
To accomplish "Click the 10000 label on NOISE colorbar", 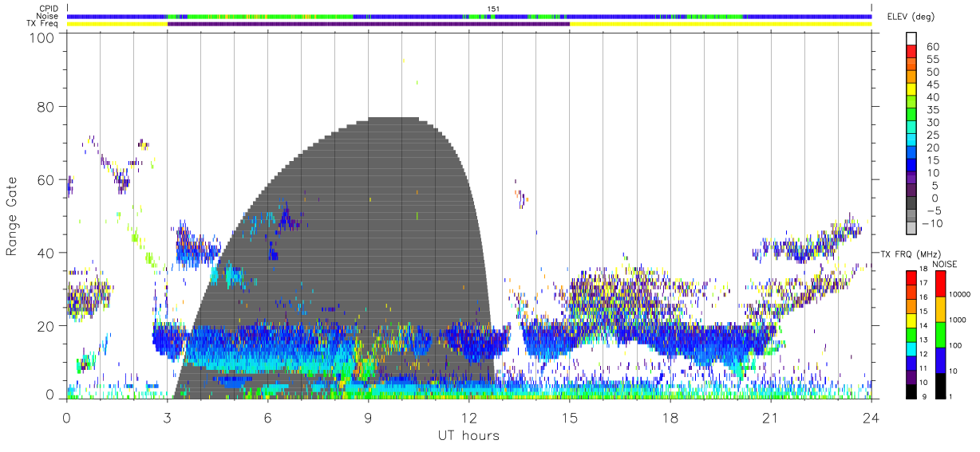I will pyautogui.click(x=960, y=295).
